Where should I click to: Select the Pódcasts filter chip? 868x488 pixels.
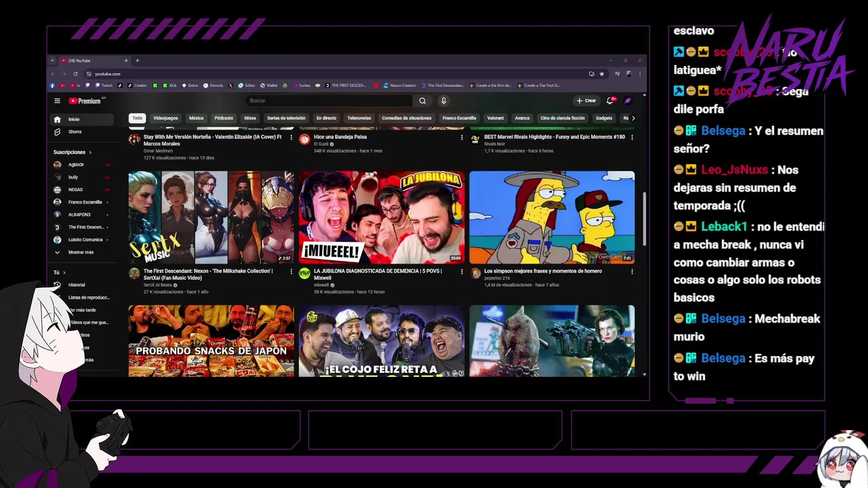tap(224, 118)
